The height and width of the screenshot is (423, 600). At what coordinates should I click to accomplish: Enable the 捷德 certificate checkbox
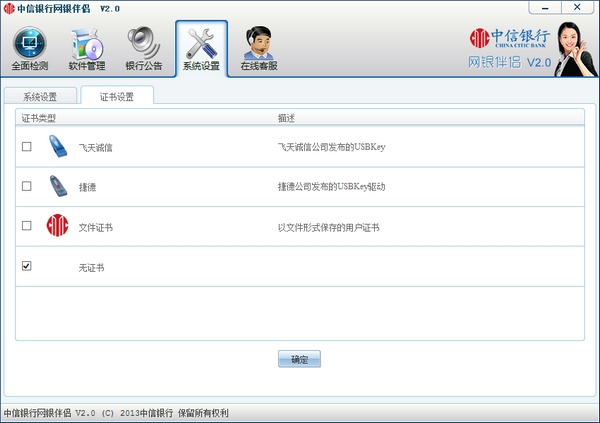tap(27, 186)
